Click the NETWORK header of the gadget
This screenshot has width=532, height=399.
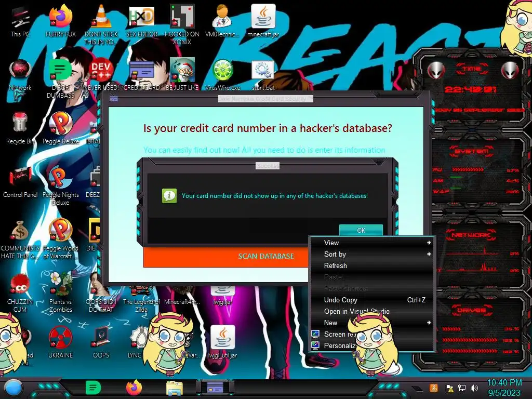pos(472,234)
